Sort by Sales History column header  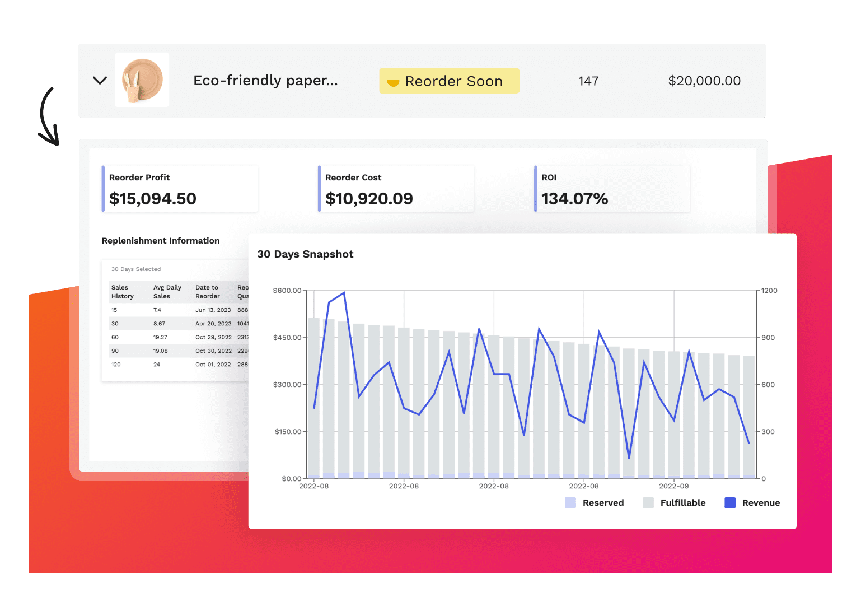point(123,292)
